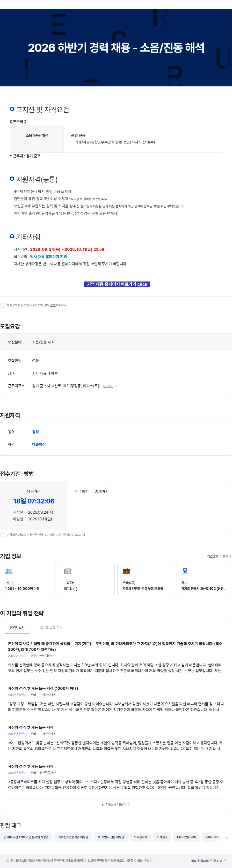Click the 위치 경기도 군포시 고산로 card
This screenshot has height=868, width=232.
click(204, 579)
